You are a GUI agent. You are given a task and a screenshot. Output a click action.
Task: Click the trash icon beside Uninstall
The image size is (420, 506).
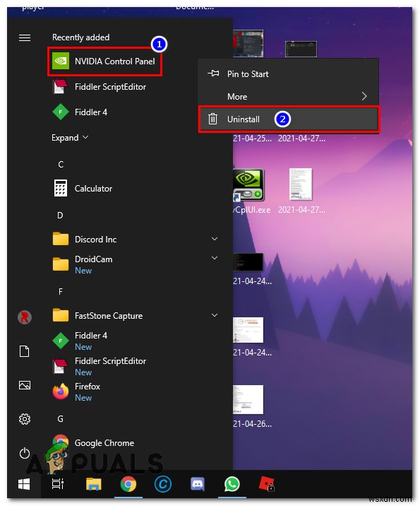(x=212, y=119)
